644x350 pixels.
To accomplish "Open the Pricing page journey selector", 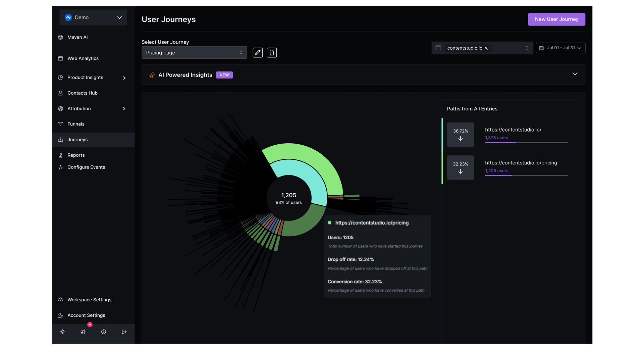I will pos(194,52).
